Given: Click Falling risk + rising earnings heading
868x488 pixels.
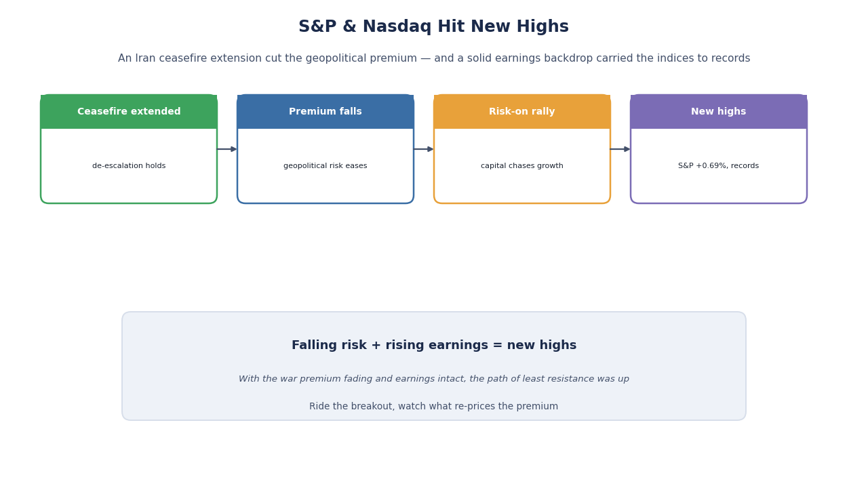Looking at the screenshot, I should [434, 346].
